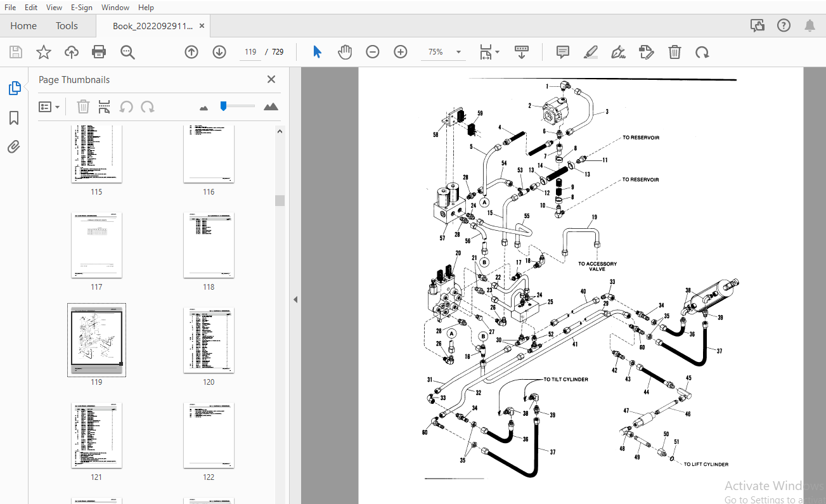
Task: Enlarge thumbnails with large mountain icon
Action: (x=271, y=107)
